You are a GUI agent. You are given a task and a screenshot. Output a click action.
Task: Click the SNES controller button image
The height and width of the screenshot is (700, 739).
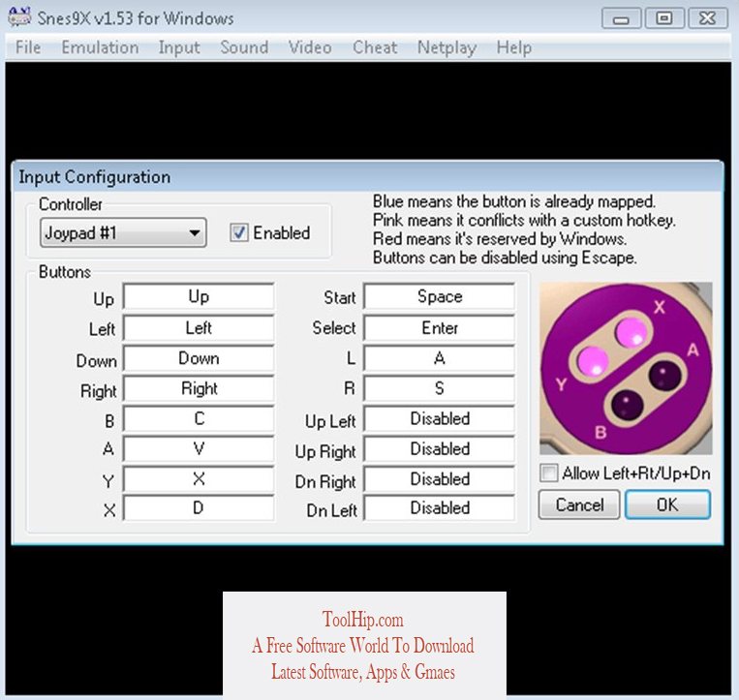(626, 368)
